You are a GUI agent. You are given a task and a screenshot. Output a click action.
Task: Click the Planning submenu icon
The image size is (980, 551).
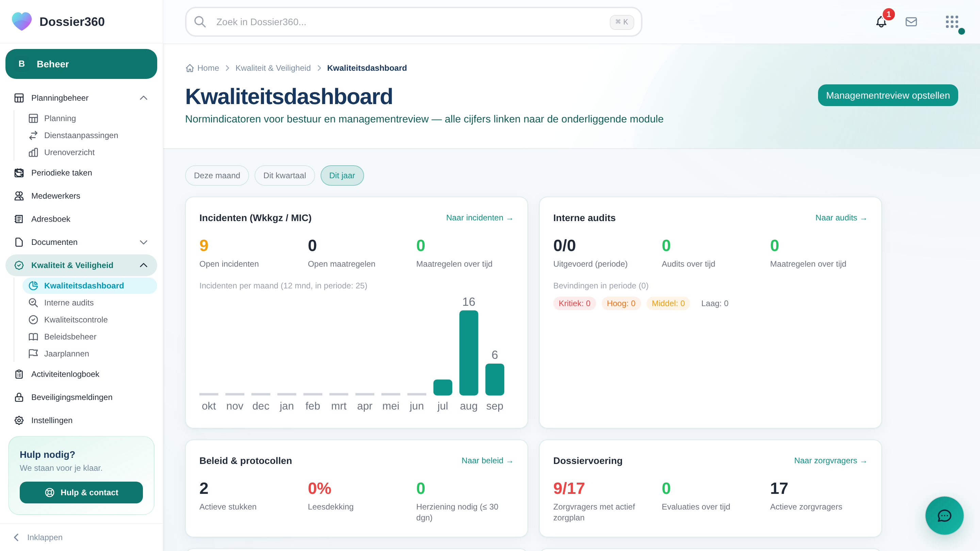(33, 118)
